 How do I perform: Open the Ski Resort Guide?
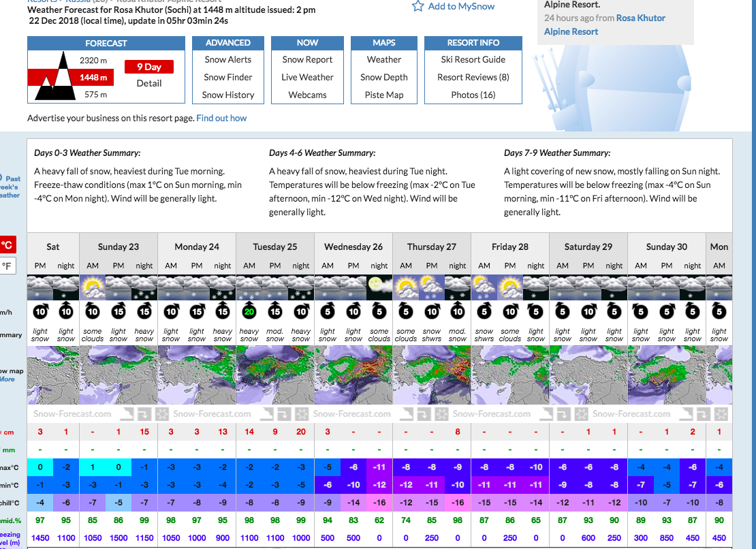(473, 59)
